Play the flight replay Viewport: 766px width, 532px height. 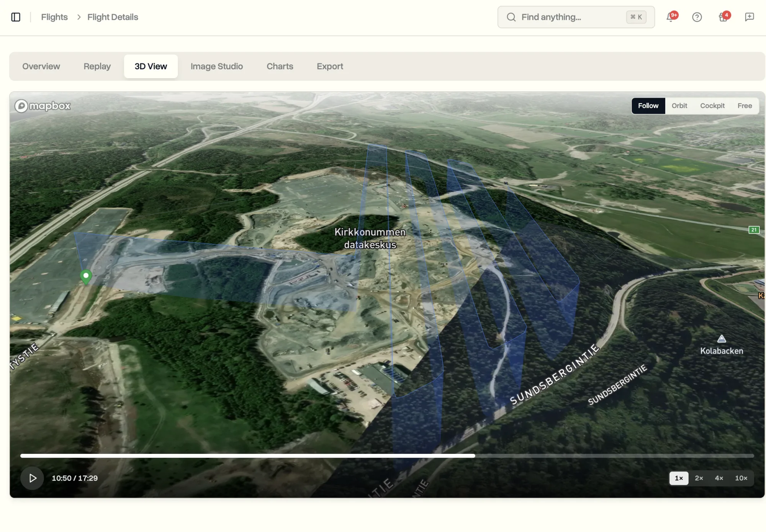33,478
